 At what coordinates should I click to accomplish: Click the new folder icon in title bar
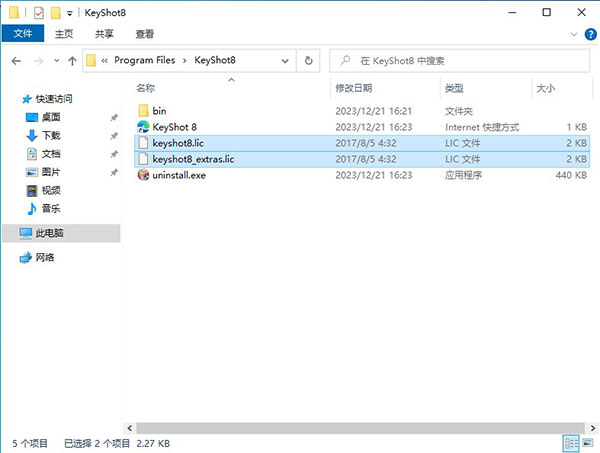tap(56, 13)
